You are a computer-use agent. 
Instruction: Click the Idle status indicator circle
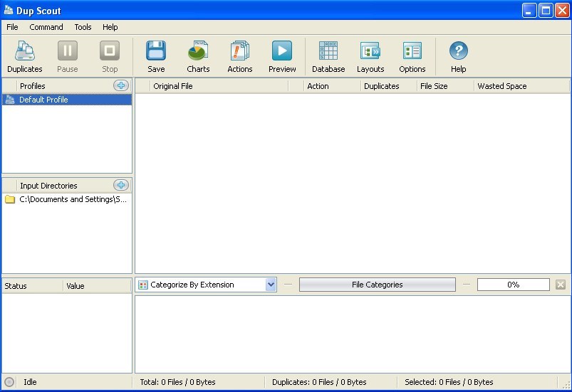tap(9, 382)
